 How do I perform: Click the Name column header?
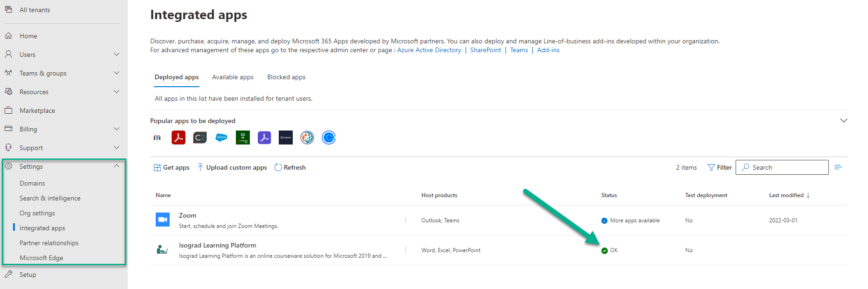point(163,195)
